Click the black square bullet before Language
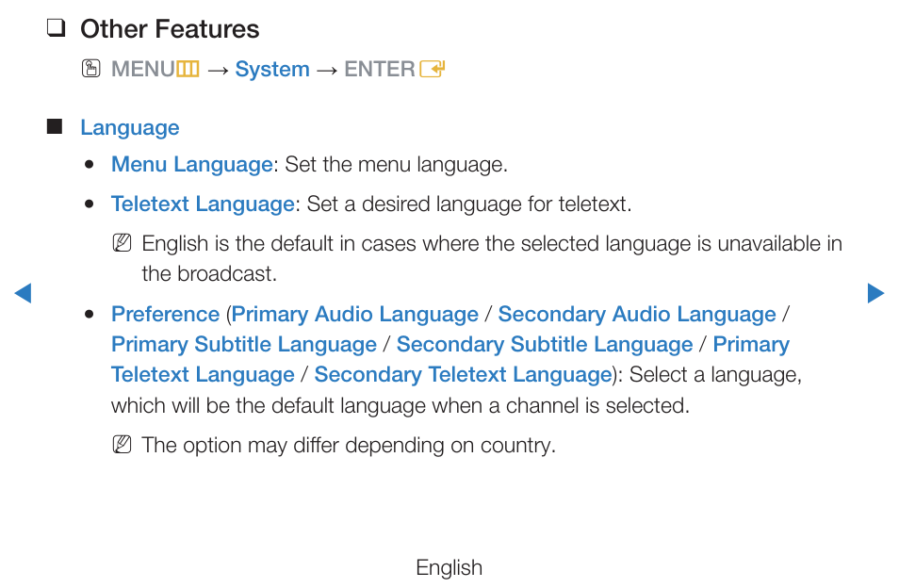 (x=55, y=126)
